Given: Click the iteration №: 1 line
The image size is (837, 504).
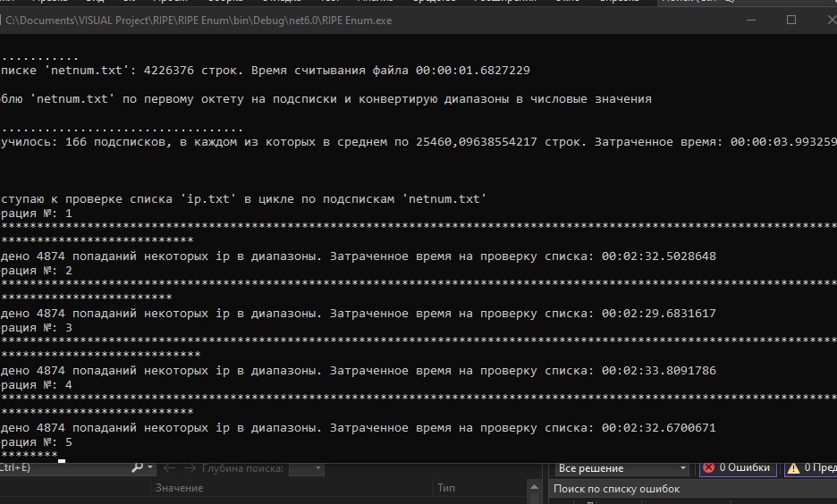Looking at the screenshot, I should [x=37, y=214].
